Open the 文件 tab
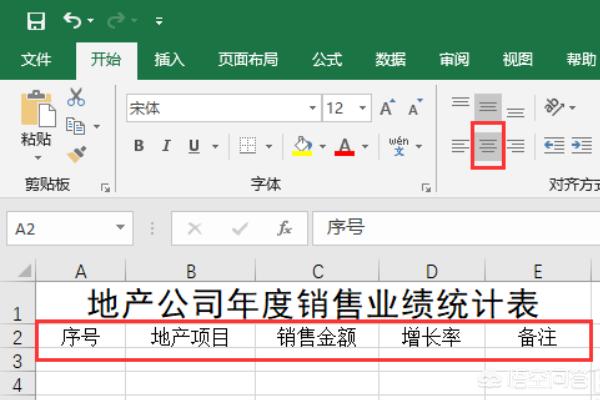Viewport: 600px width, 400px height. [36, 60]
